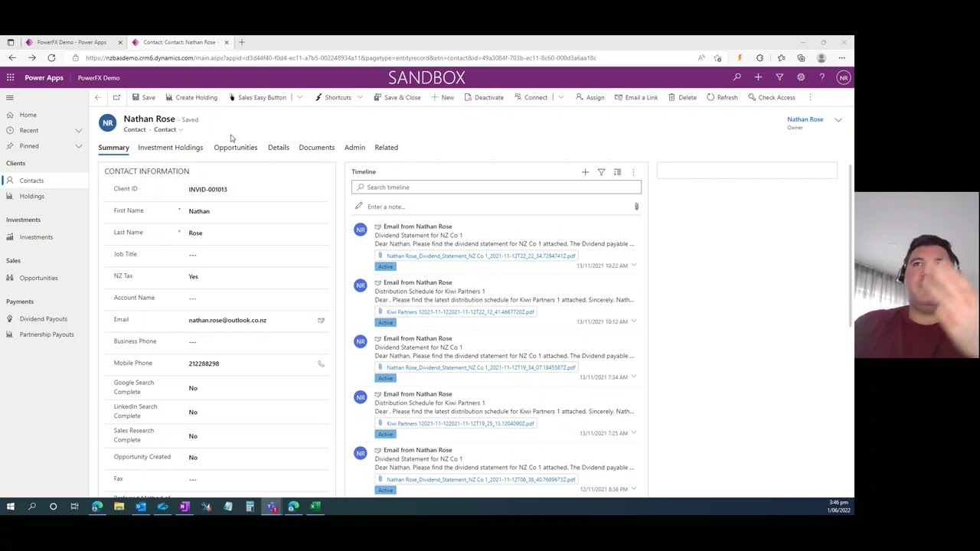
Task: Click phone icon beside Mobile Phone
Action: [321, 364]
